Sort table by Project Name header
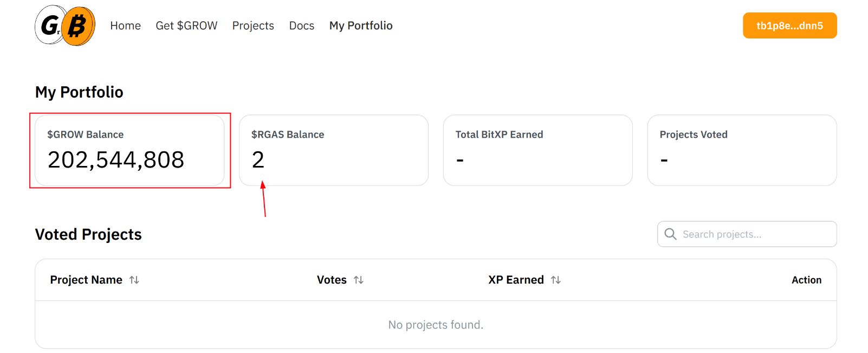868x353 pixels. [86, 280]
